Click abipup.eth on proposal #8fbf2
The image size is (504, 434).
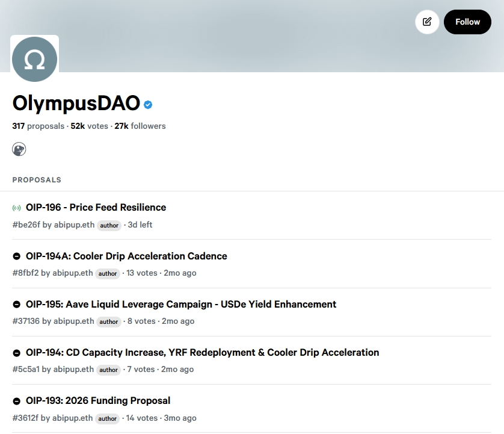[73, 273]
